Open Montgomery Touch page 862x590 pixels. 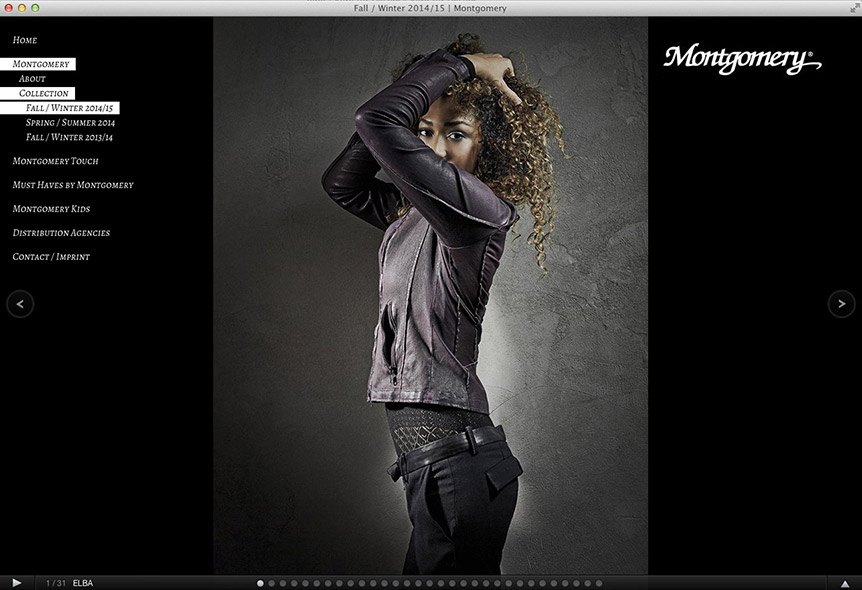[56, 161]
